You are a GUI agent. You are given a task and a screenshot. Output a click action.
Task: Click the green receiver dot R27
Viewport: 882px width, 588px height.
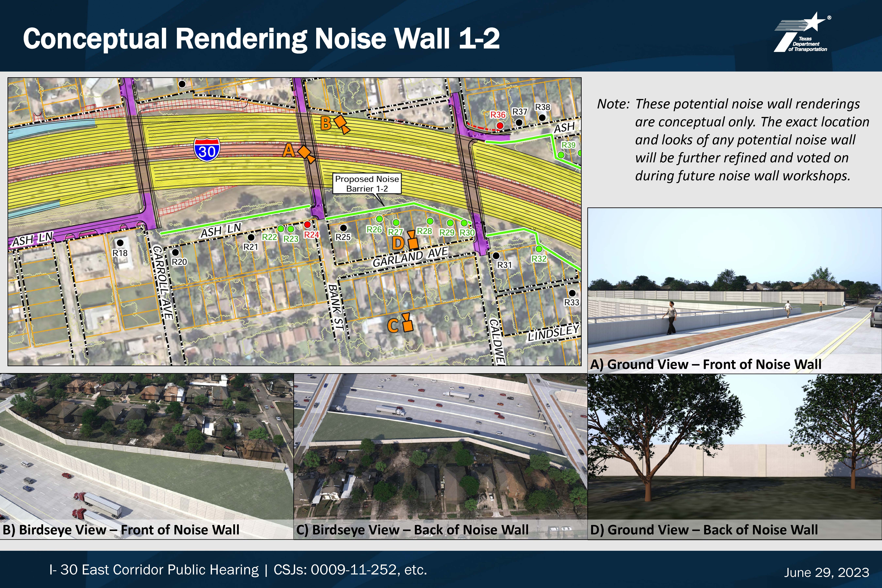396,223
